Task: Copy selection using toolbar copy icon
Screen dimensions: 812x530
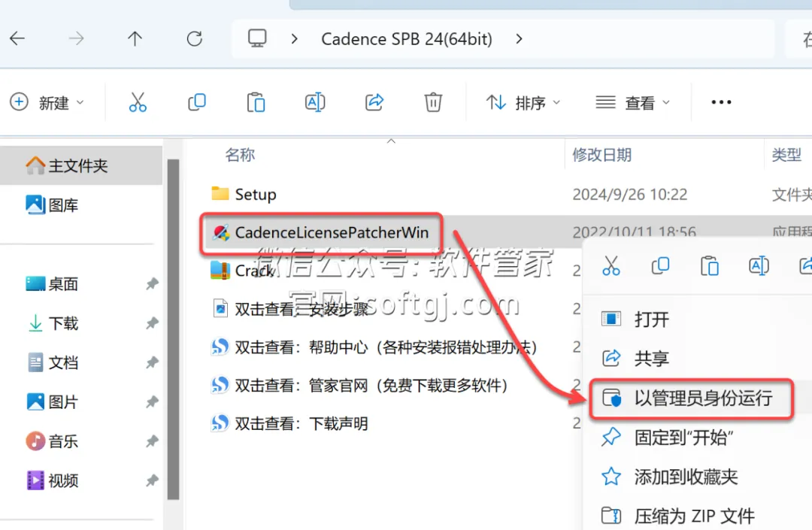Action: [197, 102]
